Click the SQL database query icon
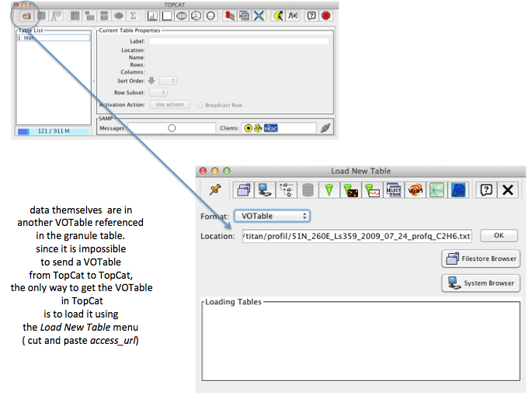This screenshot has width=532, height=399. (x=308, y=190)
